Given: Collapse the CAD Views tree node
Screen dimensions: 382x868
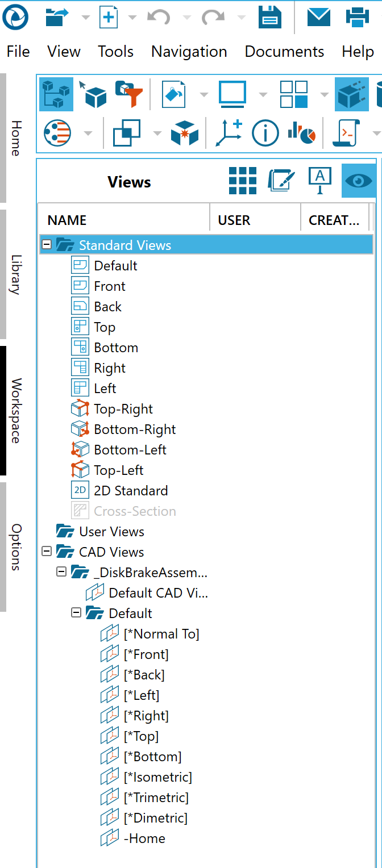Looking at the screenshot, I should (x=47, y=552).
